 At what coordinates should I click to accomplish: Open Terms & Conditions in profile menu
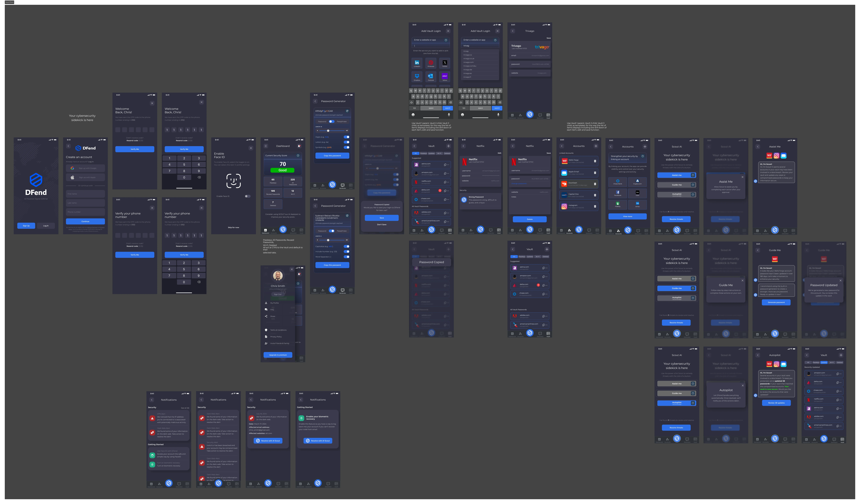[276, 330]
